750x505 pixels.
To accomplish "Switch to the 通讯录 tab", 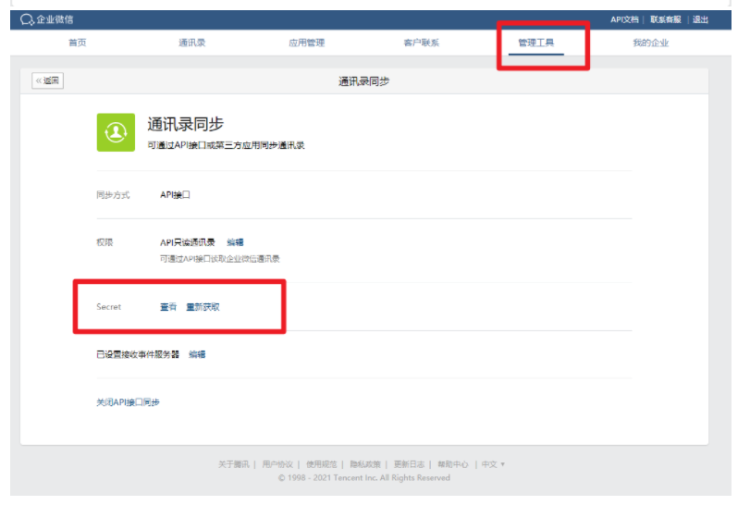I will [192, 43].
